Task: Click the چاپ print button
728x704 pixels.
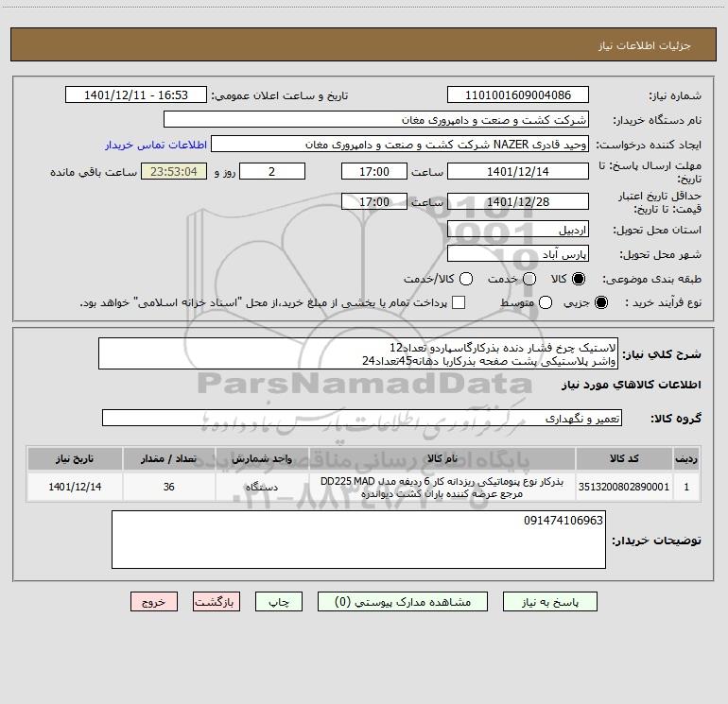Action: (279, 602)
